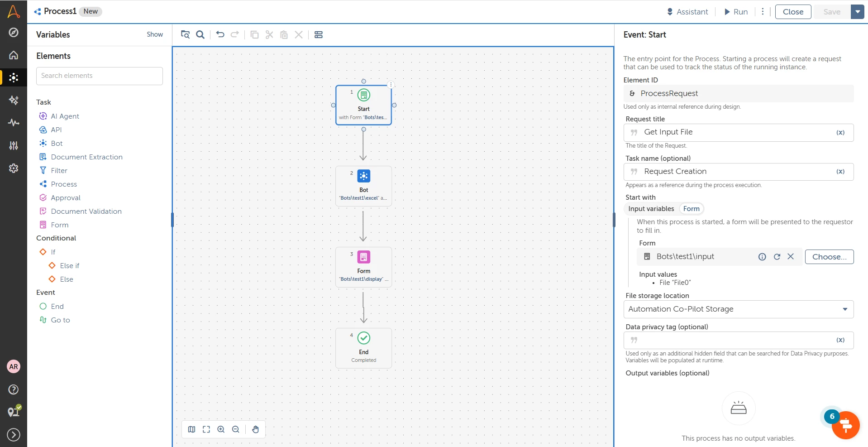Undo the last action
The height and width of the screenshot is (447, 868).
pos(220,35)
